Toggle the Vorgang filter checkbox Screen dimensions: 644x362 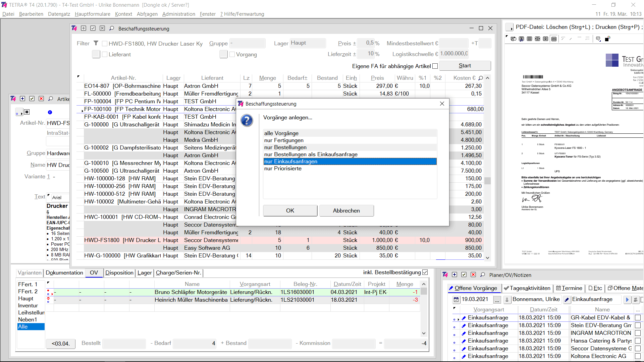[232, 54]
